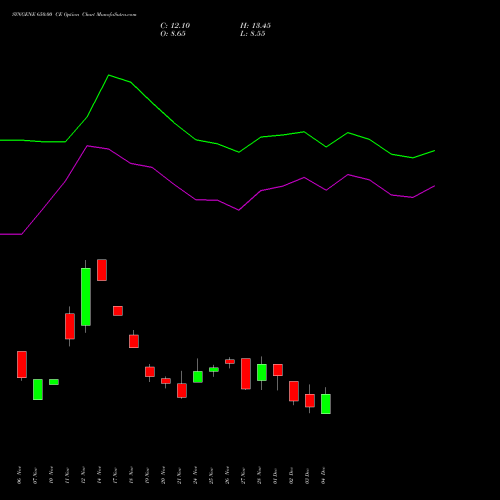Screen dimensions: 500x500
Task: Click the '10 Nov' date axis label
Action: 51,475
